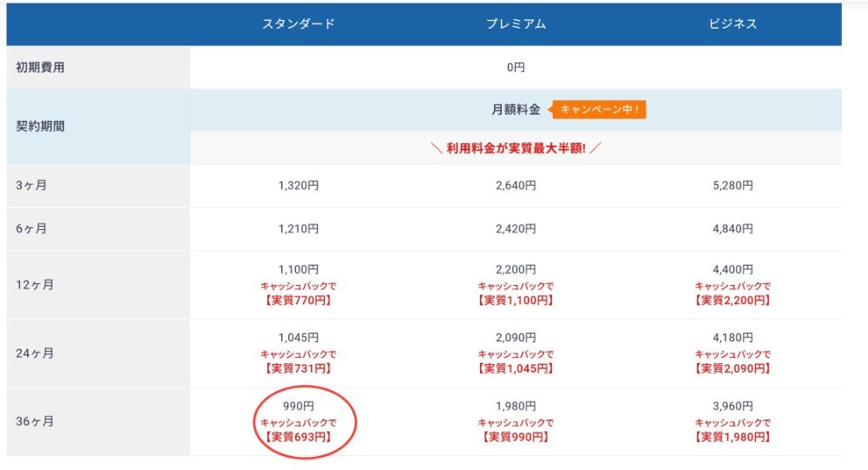Click the 実質990円 cashback price

[x=516, y=437]
